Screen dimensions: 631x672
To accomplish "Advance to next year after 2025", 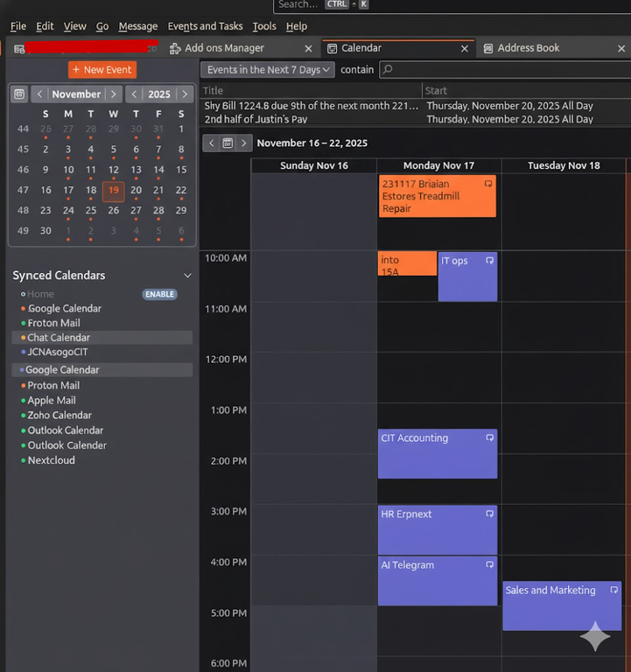I will point(185,94).
